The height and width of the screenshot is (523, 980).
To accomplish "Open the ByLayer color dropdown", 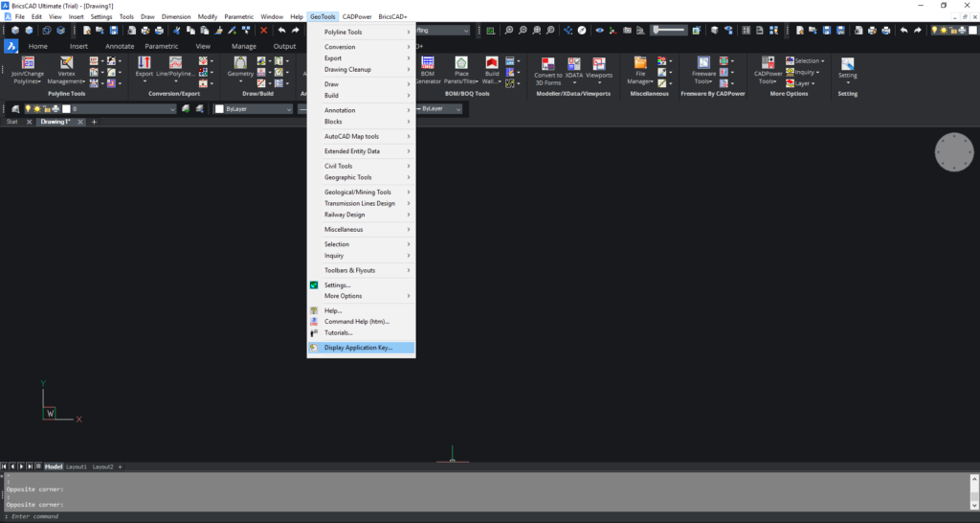I will click(x=289, y=109).
